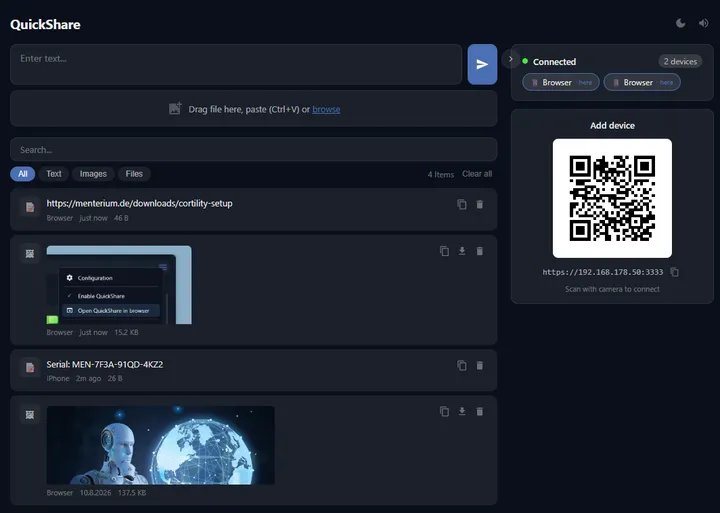Screen dimensions: 720x513
Task: Click the green Connected status indicator
Action: (525, 61)
